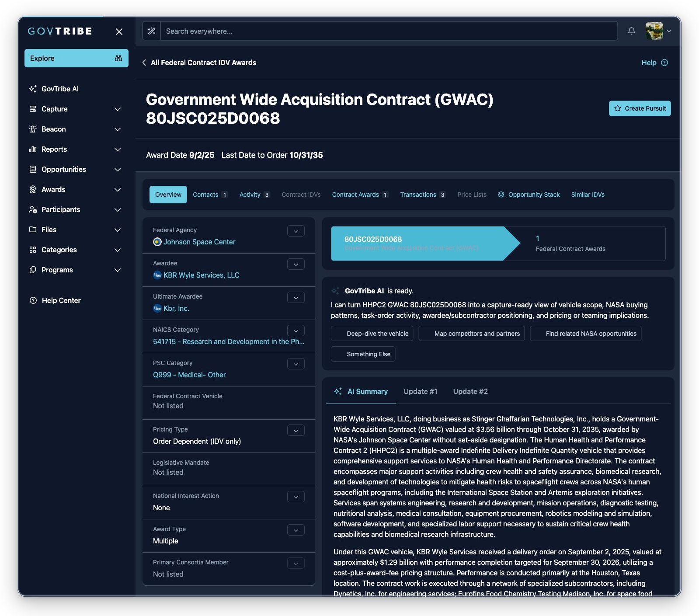Open the NAICS Category dropdown
The image size is (699, 616).
(296, 331)
